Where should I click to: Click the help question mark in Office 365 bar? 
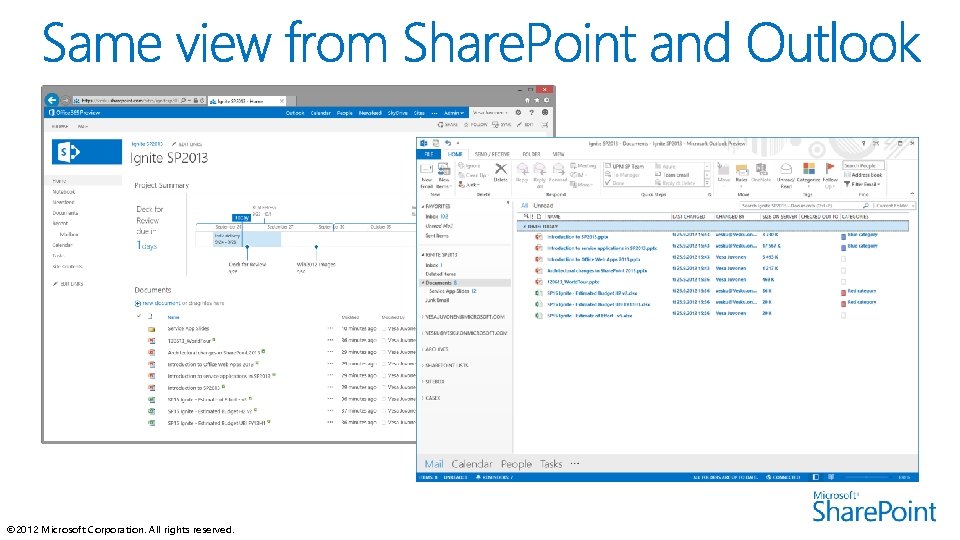[531, 113]
